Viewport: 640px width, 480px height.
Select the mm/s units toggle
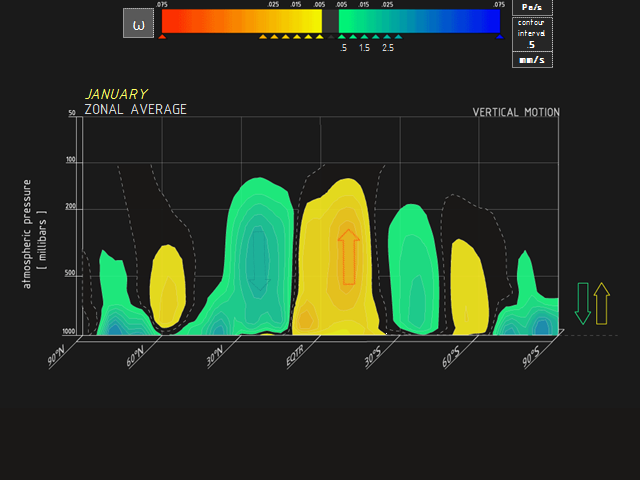[532, 60]
